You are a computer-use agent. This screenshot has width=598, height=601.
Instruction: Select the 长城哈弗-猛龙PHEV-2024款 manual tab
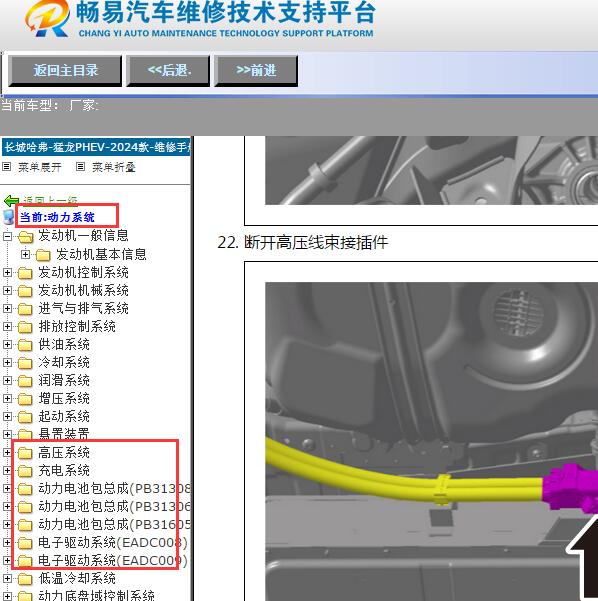(x=96, y=147)
